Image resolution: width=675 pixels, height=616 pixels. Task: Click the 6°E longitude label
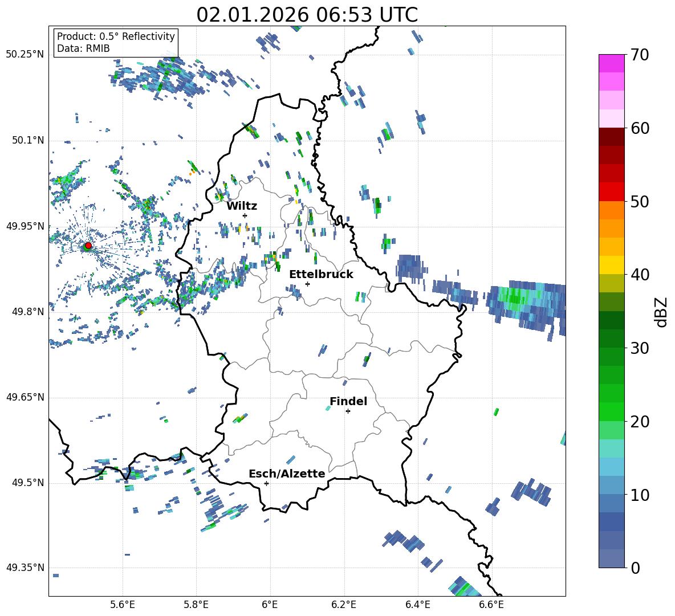(x=270, y=605)
